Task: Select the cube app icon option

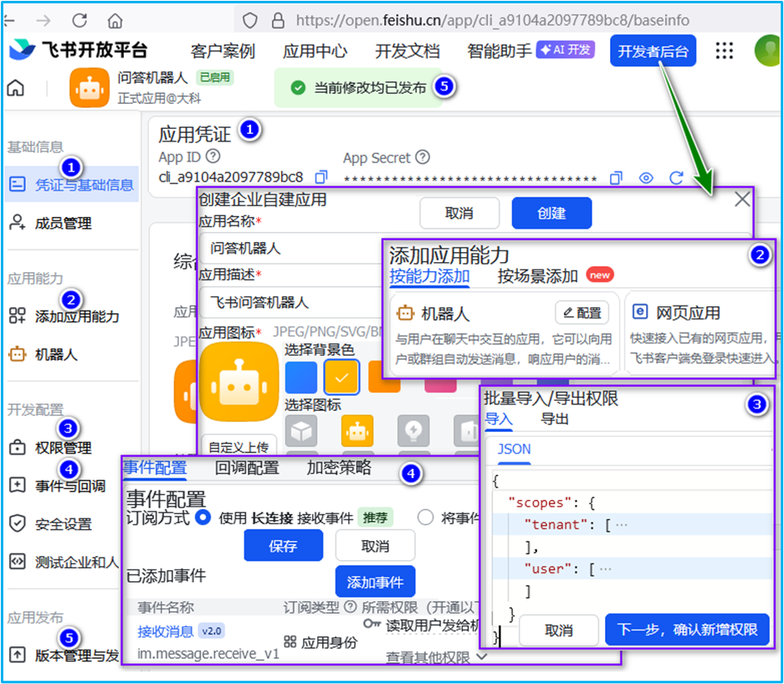Action: point(301,431)
